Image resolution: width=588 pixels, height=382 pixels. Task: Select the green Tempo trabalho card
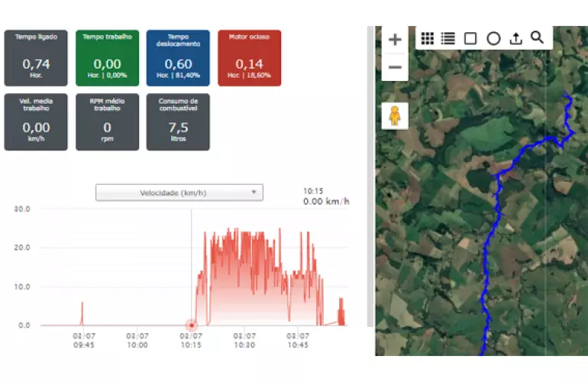(107, 58)
